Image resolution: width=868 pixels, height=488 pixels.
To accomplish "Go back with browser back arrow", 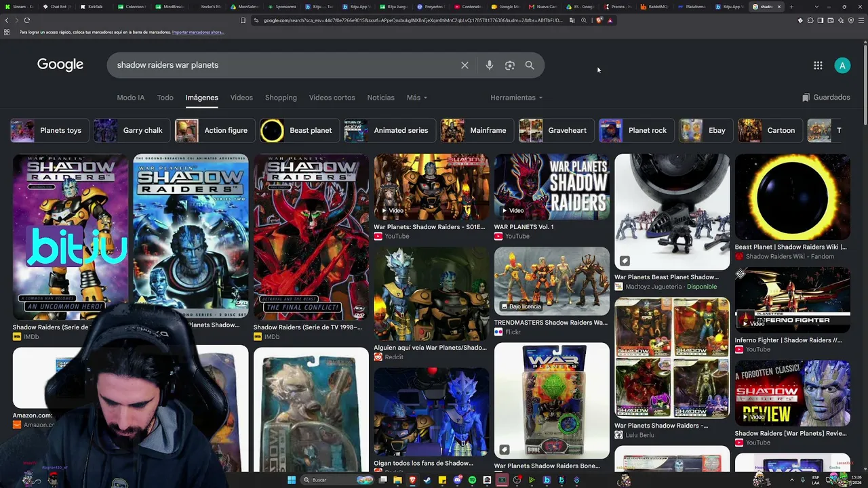I will (7, 20).
